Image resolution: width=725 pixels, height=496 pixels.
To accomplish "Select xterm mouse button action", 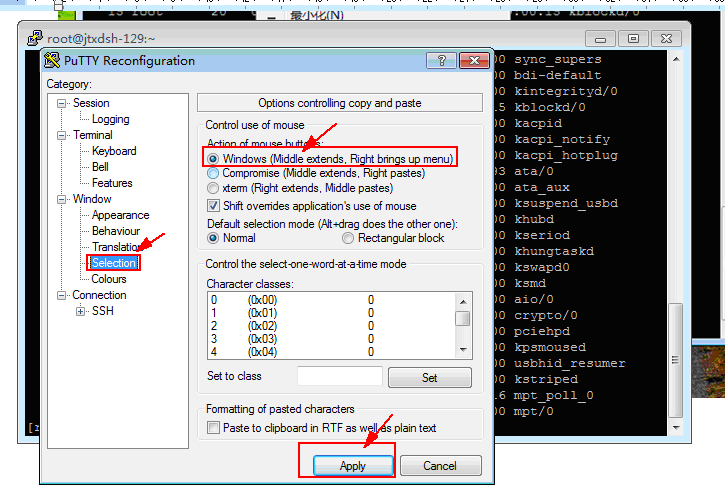I will click(213, 188).
